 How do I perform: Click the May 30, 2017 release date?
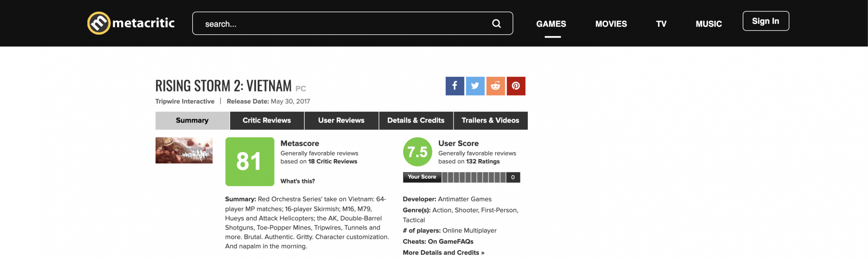click(x=290, y=101)
